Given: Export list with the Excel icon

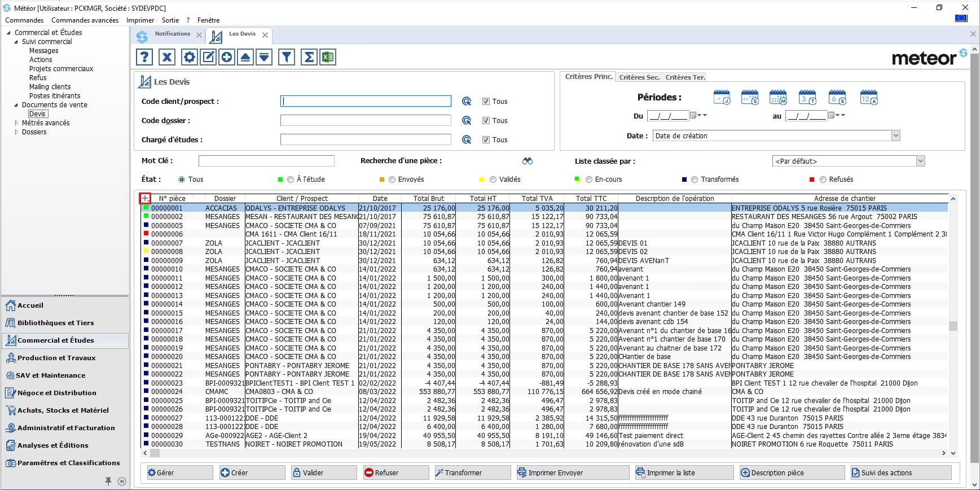Looking at the screenshot, I should click(328, 57).
